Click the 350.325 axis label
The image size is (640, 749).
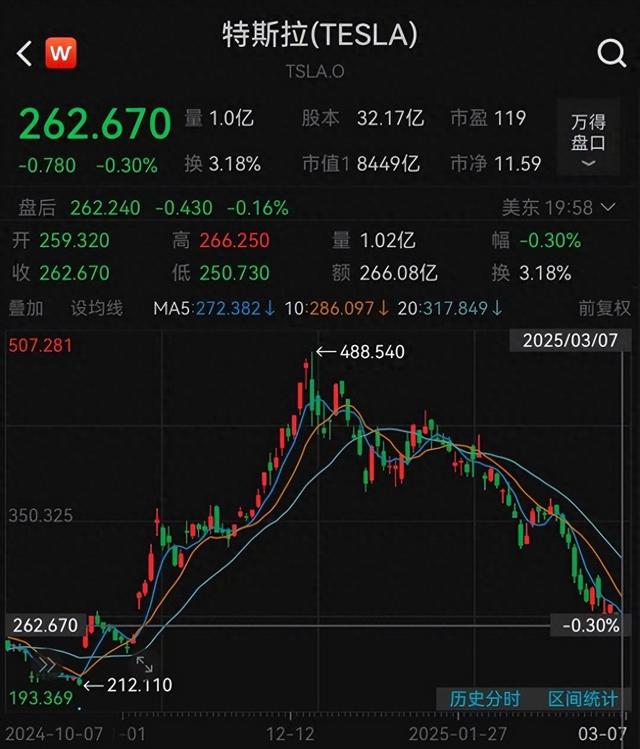pyautogui.click(x=41, y=515)
